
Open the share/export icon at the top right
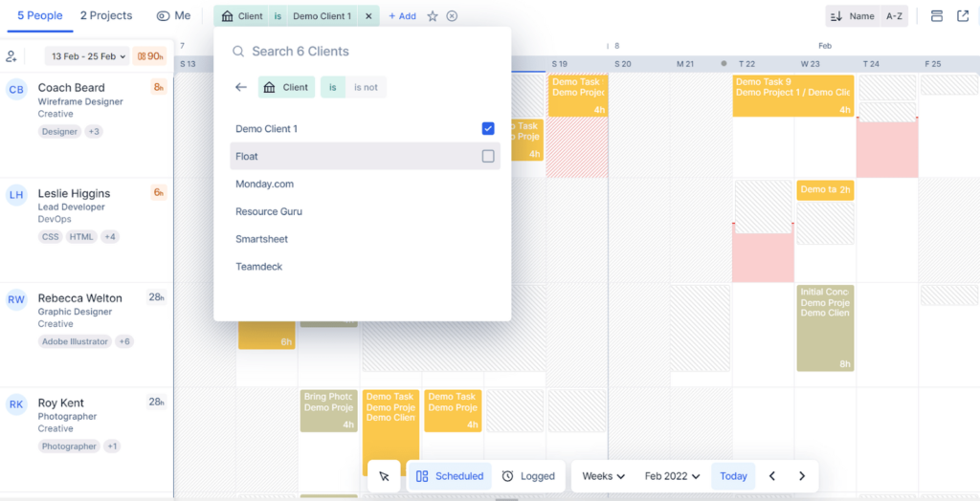(x=963, y=16)
